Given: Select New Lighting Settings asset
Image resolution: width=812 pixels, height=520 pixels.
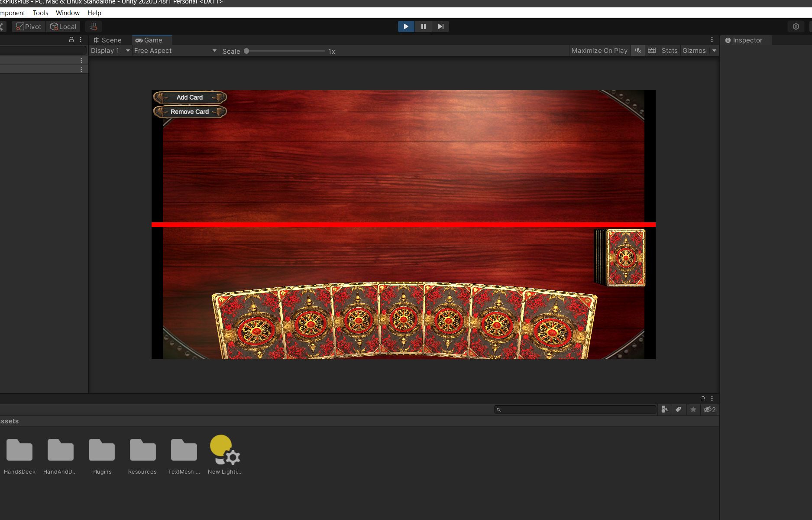Looking at the screenshot, I should pyautogui.click(x=224, y=451).
